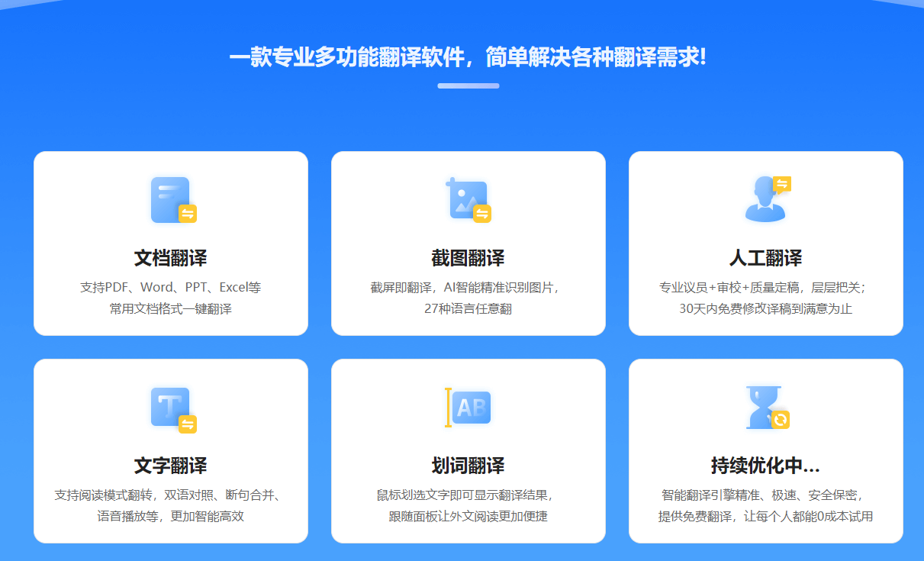Select the 人工翻译 title
Viewport: 924px width, 561px height.
tap(765, 256)
